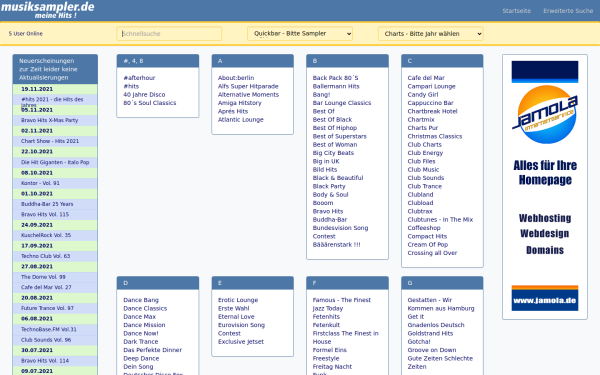Open Club Trance sampler

pos(424,186)
